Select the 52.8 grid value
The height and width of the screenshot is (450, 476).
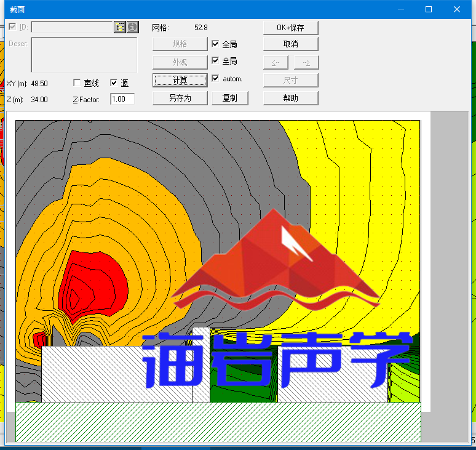click(201, 28)
